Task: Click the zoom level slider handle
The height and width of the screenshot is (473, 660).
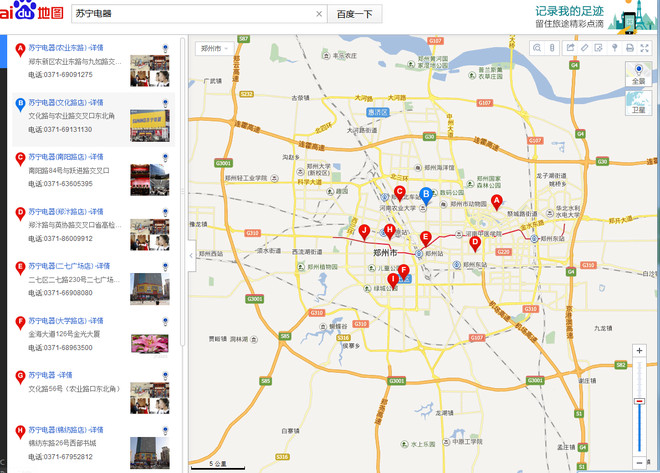Action: [639, 401]
